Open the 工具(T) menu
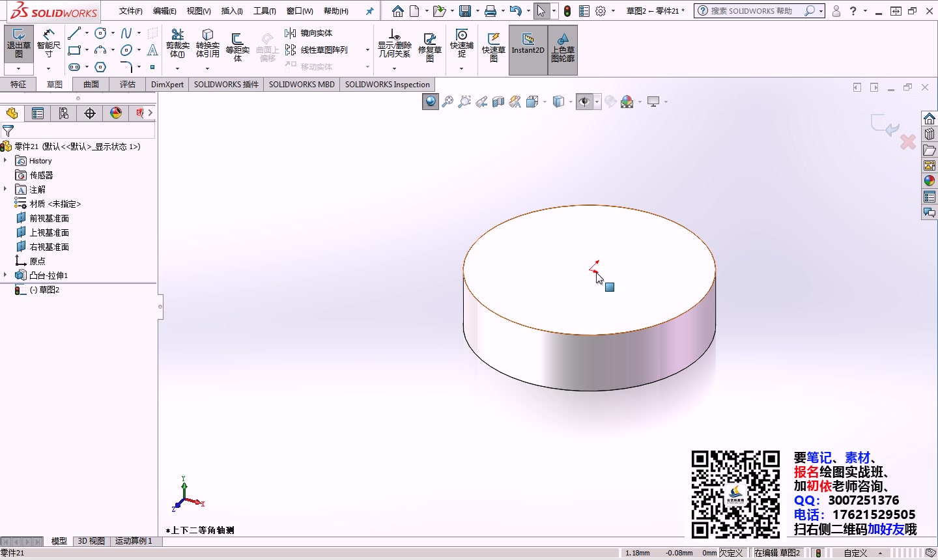The width and height of the screenshot is (938, 560). pos(264,11)
